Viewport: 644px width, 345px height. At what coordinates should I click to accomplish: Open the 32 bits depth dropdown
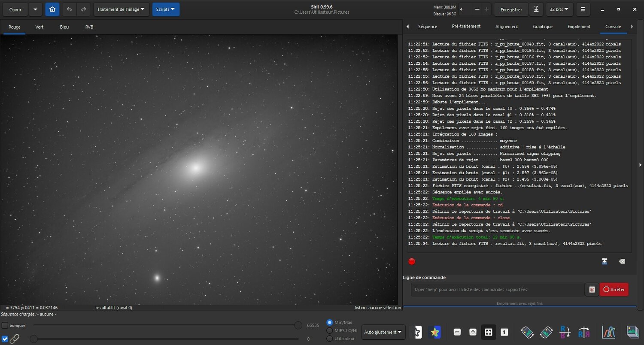point(559,9)
